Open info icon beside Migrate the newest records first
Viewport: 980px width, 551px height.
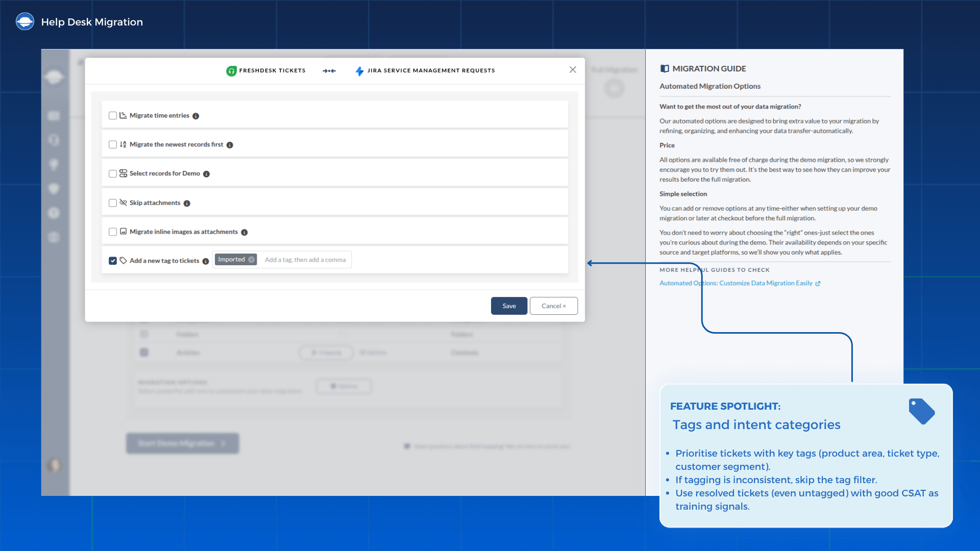click(230, 145)
